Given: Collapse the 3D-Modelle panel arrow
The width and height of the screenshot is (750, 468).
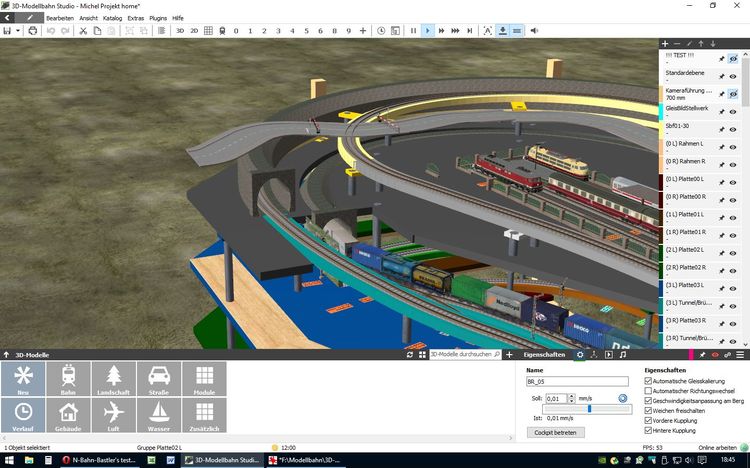Looking at the screenshot, I should 7,355.
